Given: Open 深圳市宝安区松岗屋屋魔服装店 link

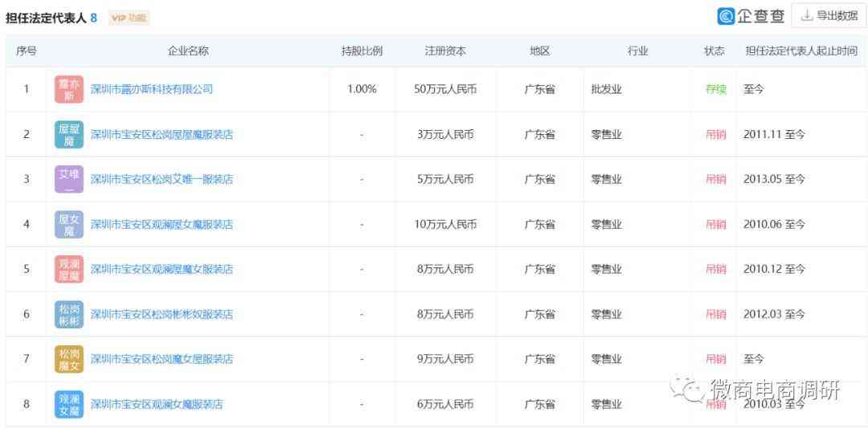Looking at the screenshot, I should (162, 134).
